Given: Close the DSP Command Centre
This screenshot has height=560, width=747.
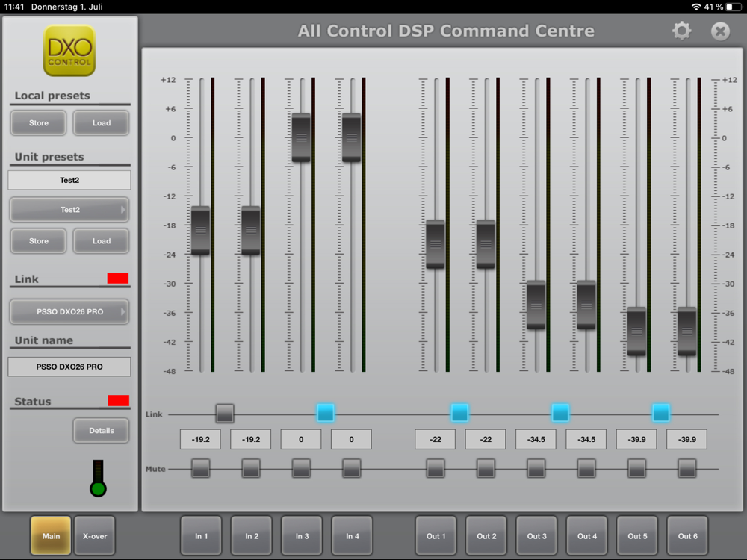Looking at the screenshot, I should pos(720,31).
